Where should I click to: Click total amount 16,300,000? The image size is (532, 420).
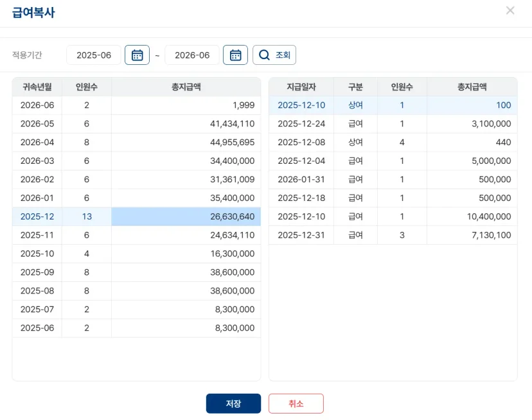click(232, 254)
